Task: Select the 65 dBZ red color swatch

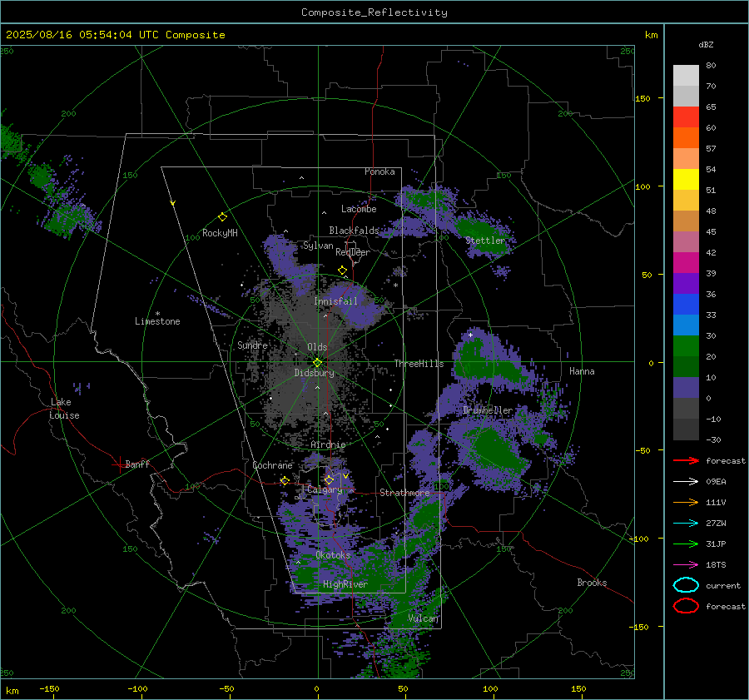Action: pos(686,117)
